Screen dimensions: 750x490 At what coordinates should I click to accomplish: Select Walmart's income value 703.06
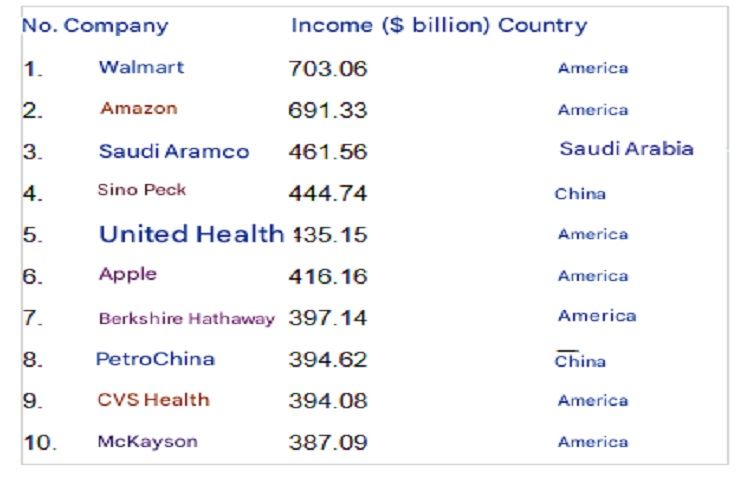[327, 69]
